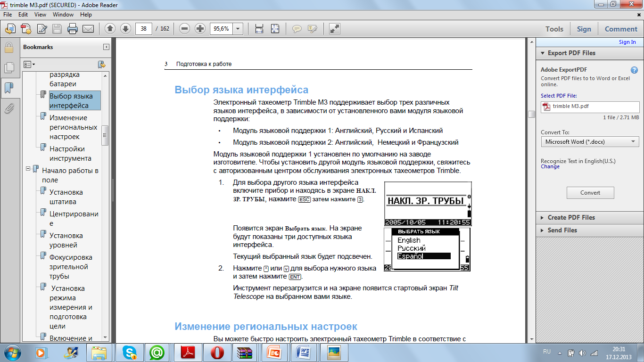Select the trimble M3.pdf file entry
Viewport: 644px width, 362px height.
tap(590, 107)
